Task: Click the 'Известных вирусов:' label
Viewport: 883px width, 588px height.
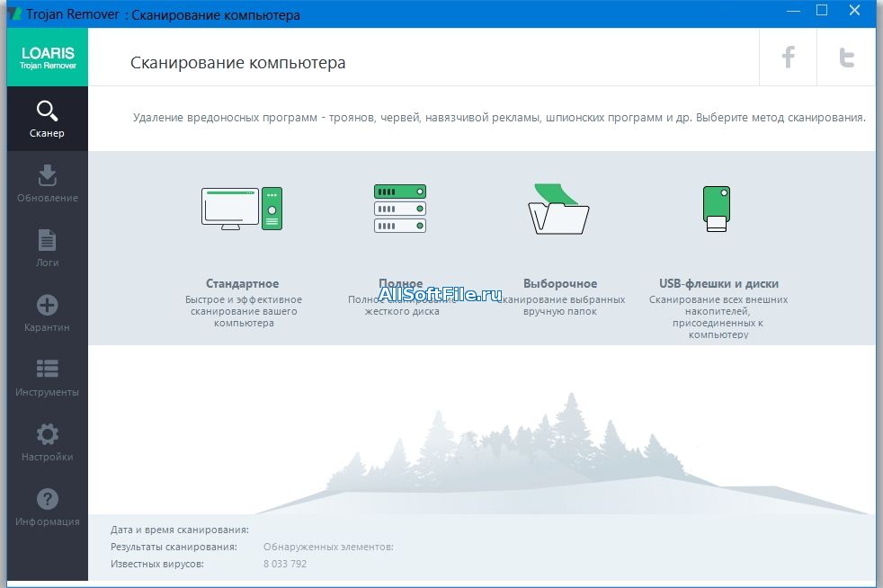Action: (x=157, y=563)
